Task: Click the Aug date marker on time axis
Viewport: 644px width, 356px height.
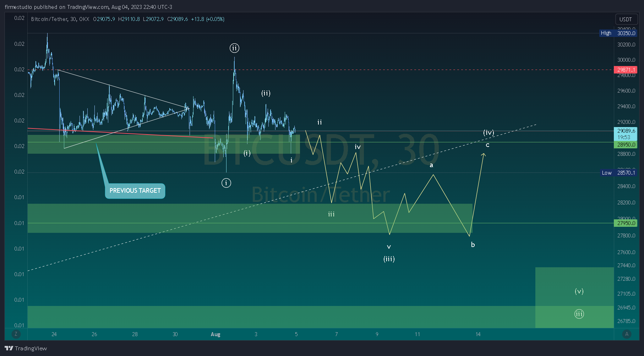Action: tap(215, 334)
